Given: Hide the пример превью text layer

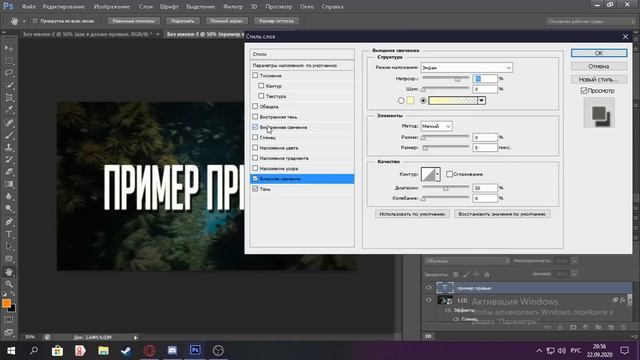Looking at the screenshot, I should pyautogui.click(x=428, y=288).
